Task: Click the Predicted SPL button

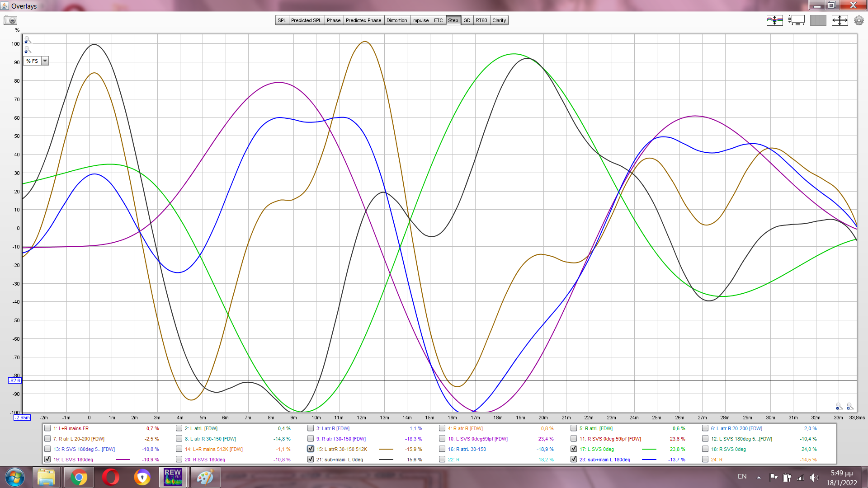Action: pyautogui.click(x=306, y=20)
